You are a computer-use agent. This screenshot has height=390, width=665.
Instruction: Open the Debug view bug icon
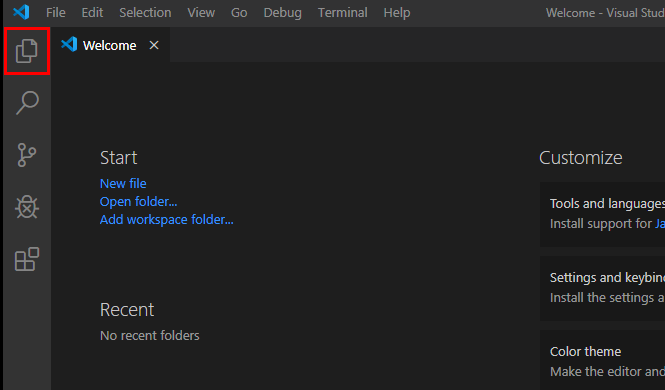click(x=27, y=207)
